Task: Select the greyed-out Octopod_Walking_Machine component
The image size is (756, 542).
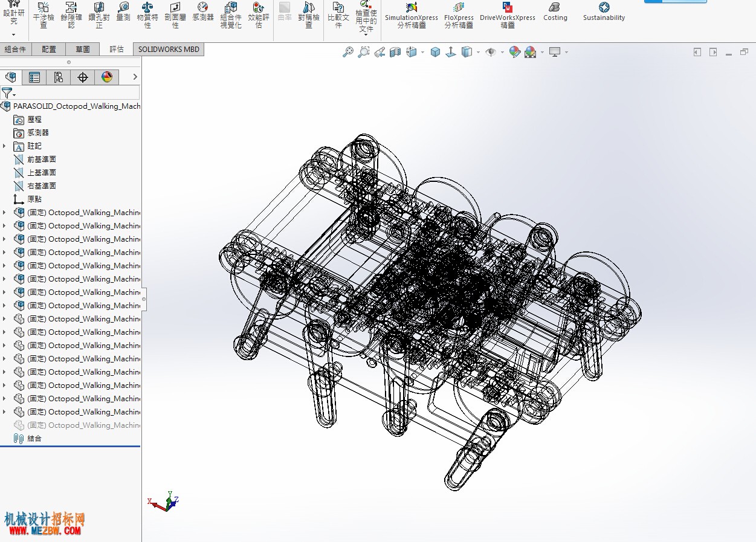Action: pyautogui.click(x=77, y=425)
